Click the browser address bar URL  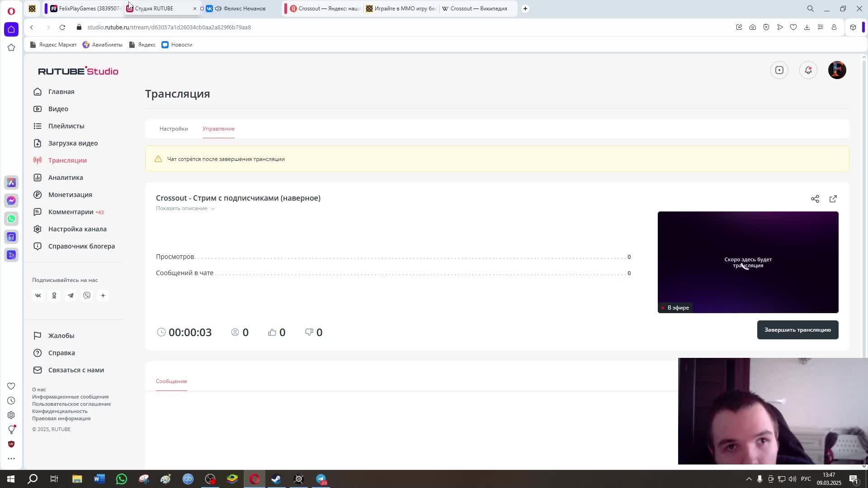(x=169, y=27)
